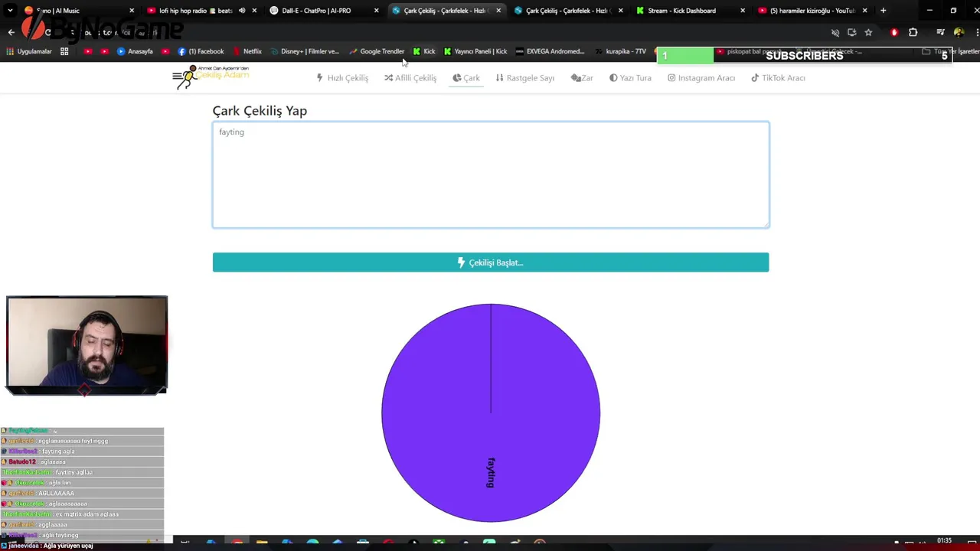This screenshot has width=980, height=551.
Task: Click the Çekilişi Başlat button
Action: (x=491, y=262)
